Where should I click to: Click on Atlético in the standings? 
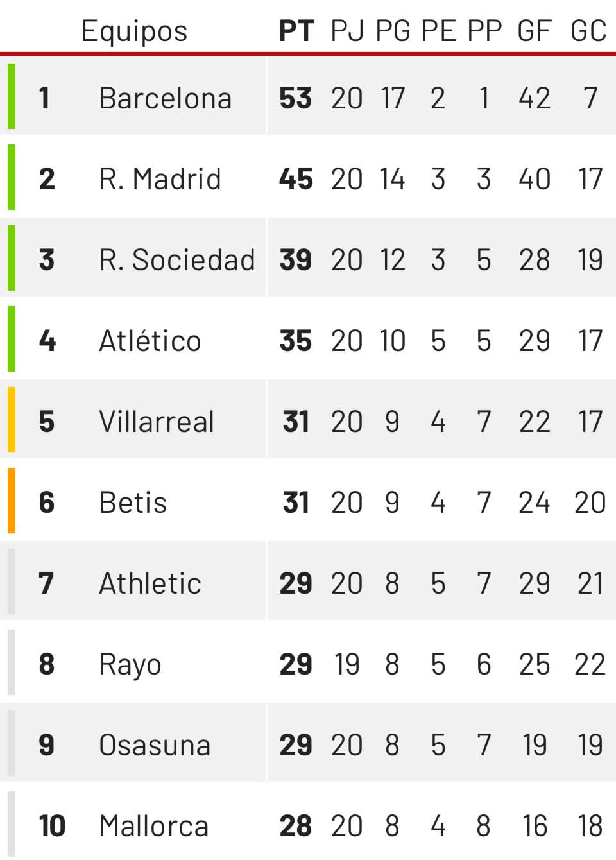(x=150, y=341)
